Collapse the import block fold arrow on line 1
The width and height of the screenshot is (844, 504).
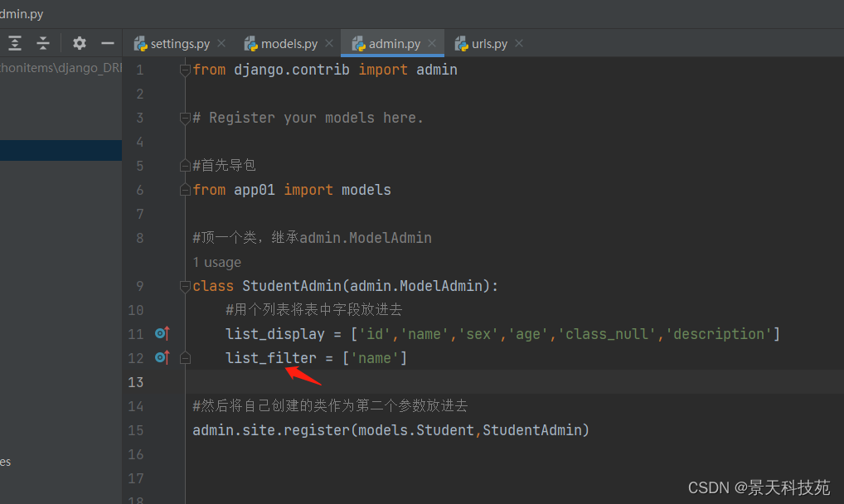[184, 69]
